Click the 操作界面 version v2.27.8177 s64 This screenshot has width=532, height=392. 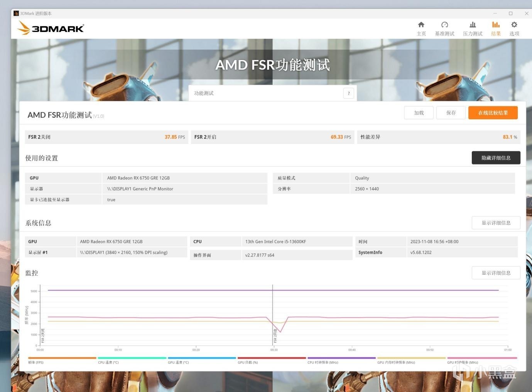pos(260,255)
